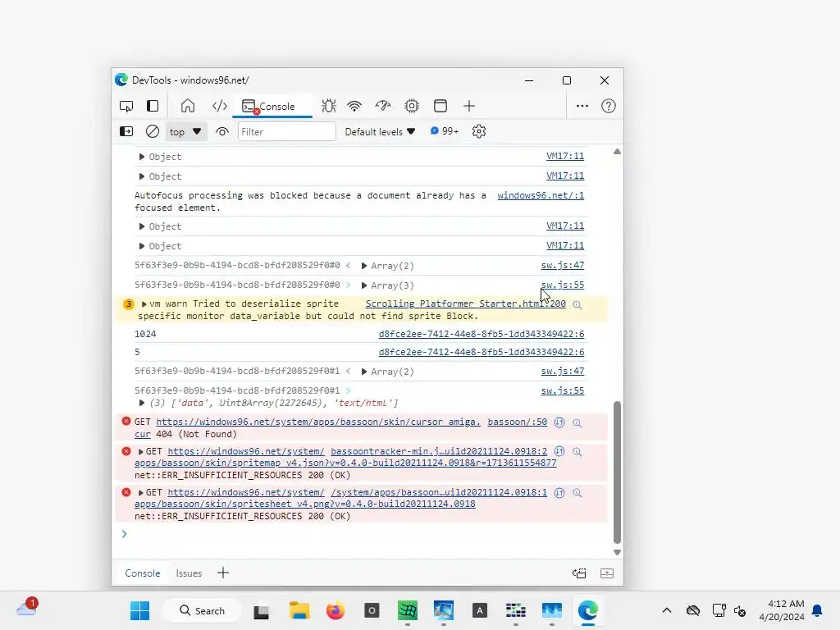The image size is (840, 630).
Task: Select the Inspect element tool icon
Action: [126, 106]
